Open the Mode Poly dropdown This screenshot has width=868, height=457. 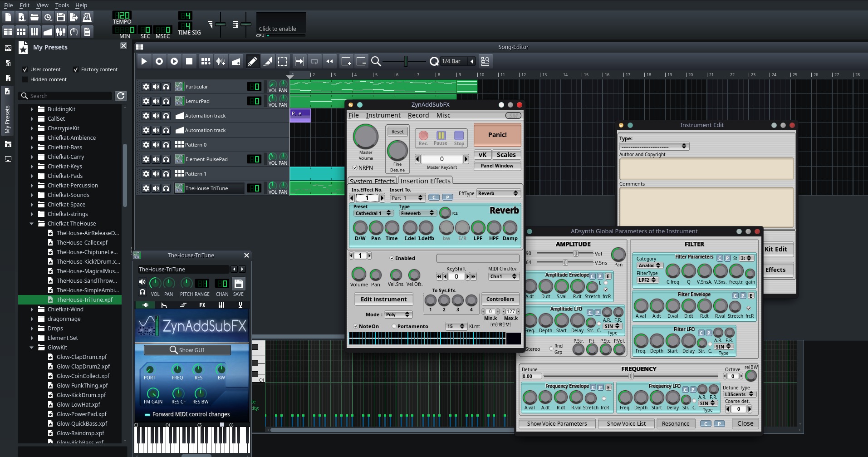[397, 314]
